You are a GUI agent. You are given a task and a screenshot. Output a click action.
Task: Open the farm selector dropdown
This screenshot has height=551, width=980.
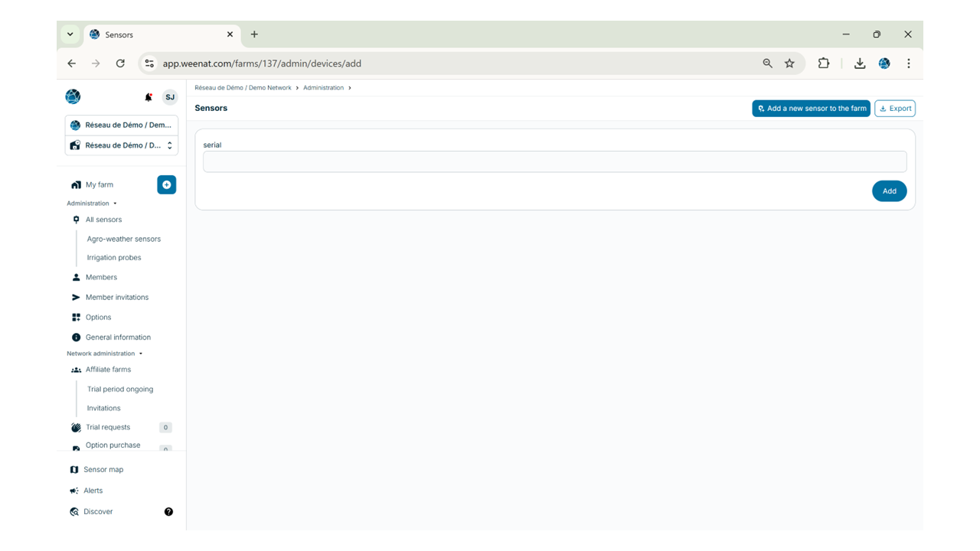(x=122, y=145)
